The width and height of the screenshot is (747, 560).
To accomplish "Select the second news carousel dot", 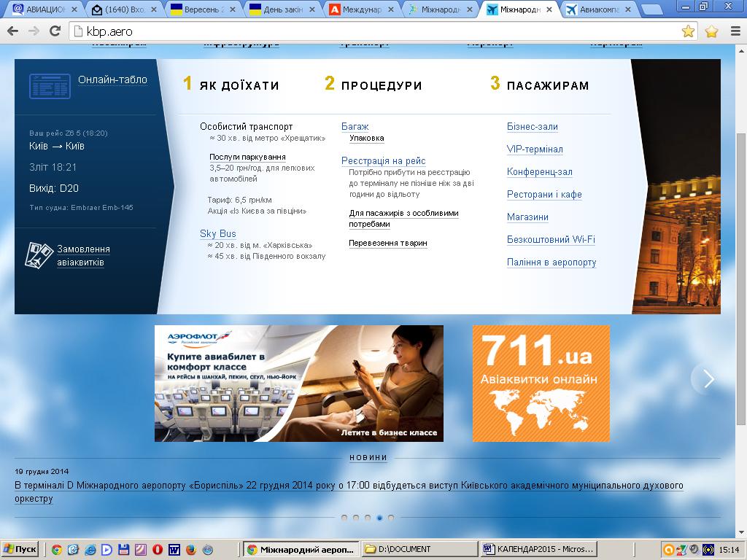I will click(x=356, y=518).
